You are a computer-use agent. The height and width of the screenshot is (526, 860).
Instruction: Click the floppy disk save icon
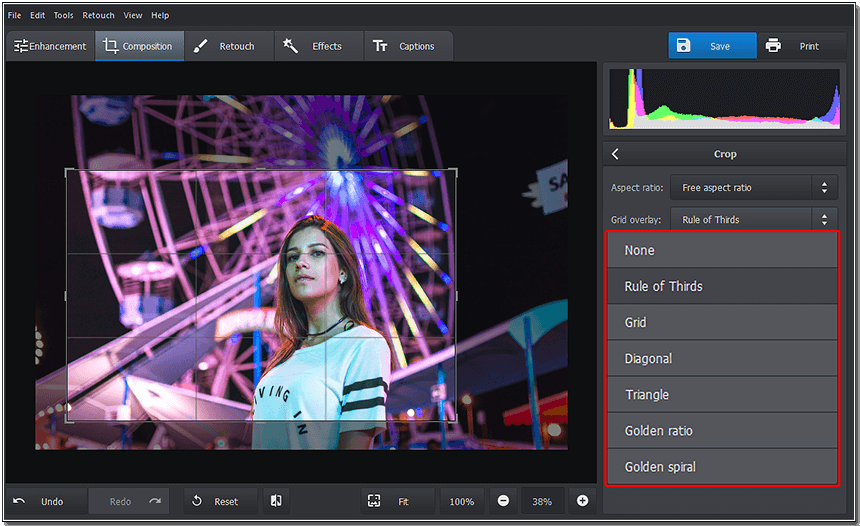(683, 46)
